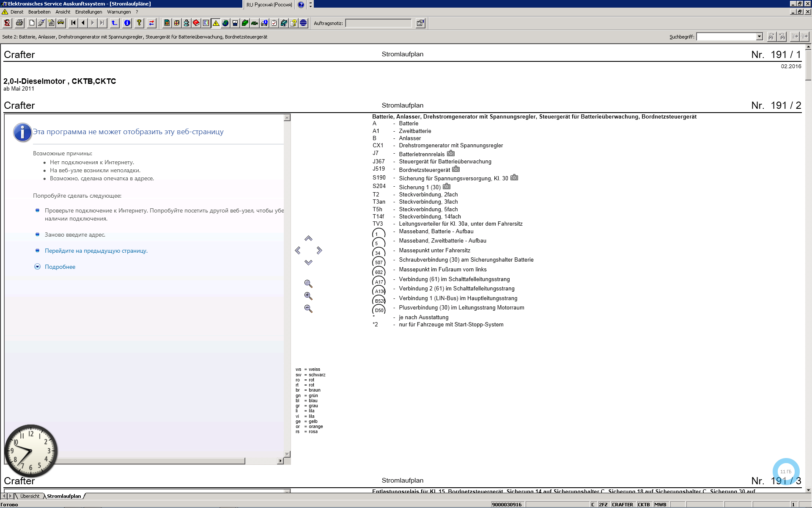Click the camera icon next to Batterietrennrelais
Screen dimensions: 812x508
pyautogui.click(x=451, y=153)
